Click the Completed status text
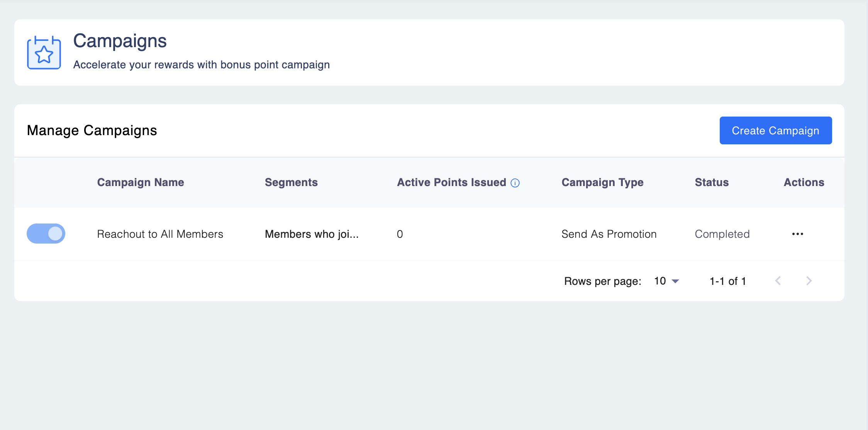Viewport: 868px width, 430px height. (722, 234)
